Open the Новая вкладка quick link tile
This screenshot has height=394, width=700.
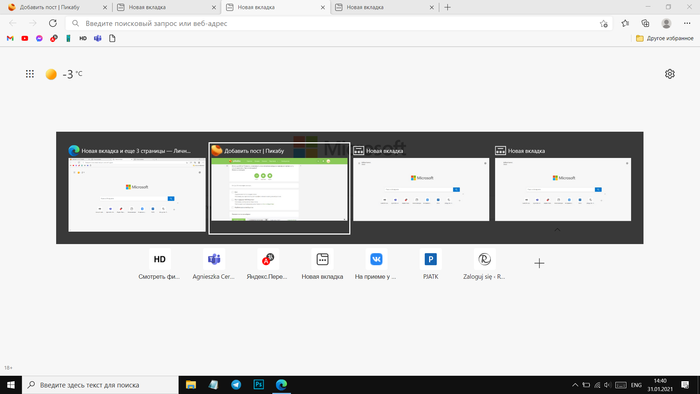click(322, 264)
